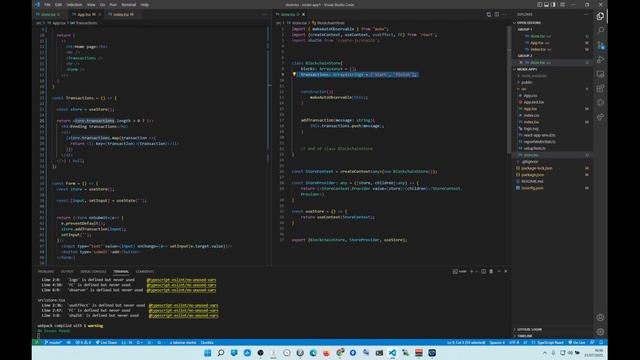This screenshot has width=640, height=360.
Task: Open the Run and Debug view
Action: point(600,60)
